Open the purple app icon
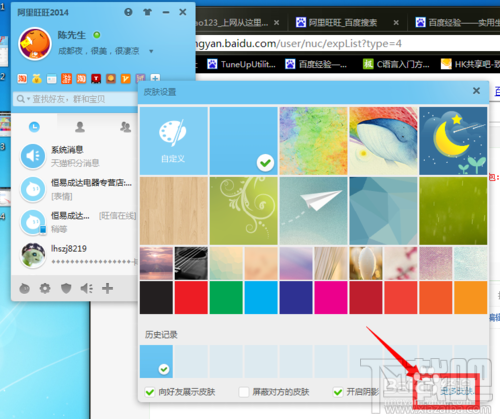 pyautogui.click(x=140, y=79)
